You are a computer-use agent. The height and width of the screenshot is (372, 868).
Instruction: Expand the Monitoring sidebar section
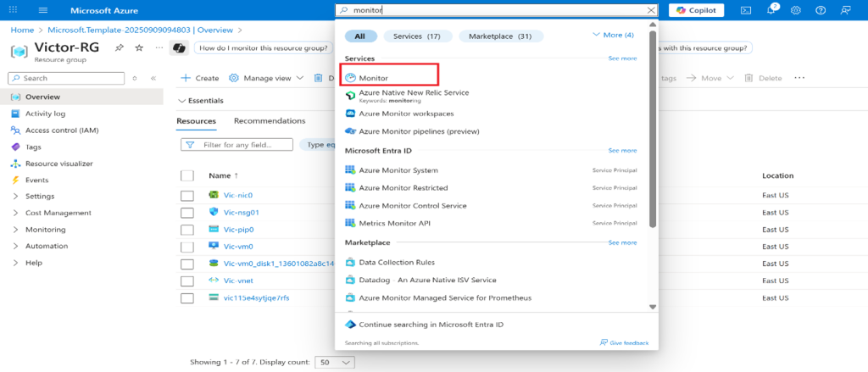tap(15, 230)
